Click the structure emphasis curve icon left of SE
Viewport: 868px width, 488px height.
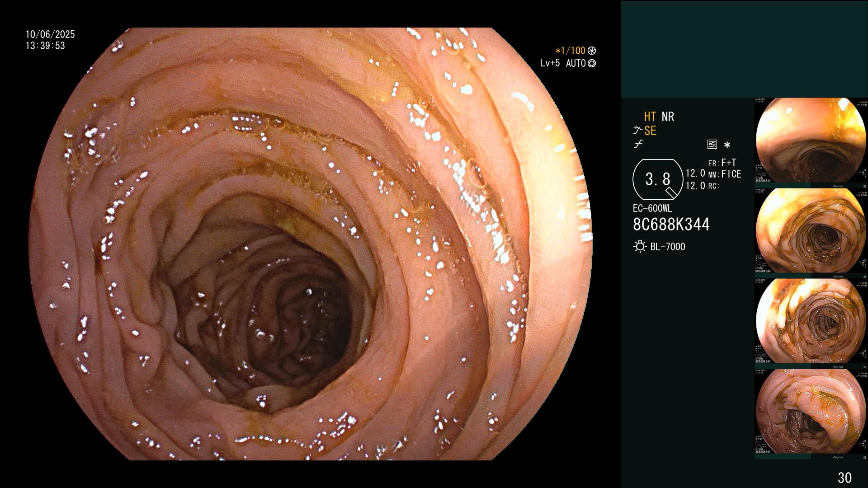[x=638, y=131]
